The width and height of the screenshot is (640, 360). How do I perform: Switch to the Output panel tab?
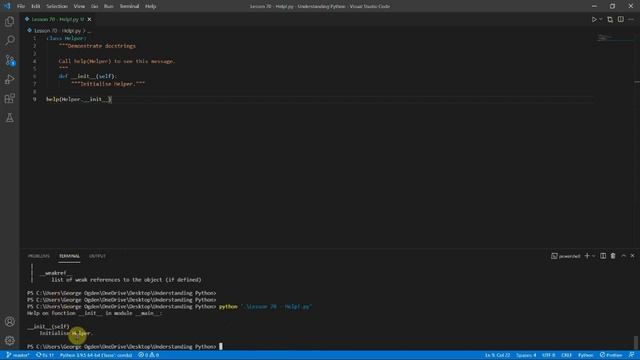point(97,256)
